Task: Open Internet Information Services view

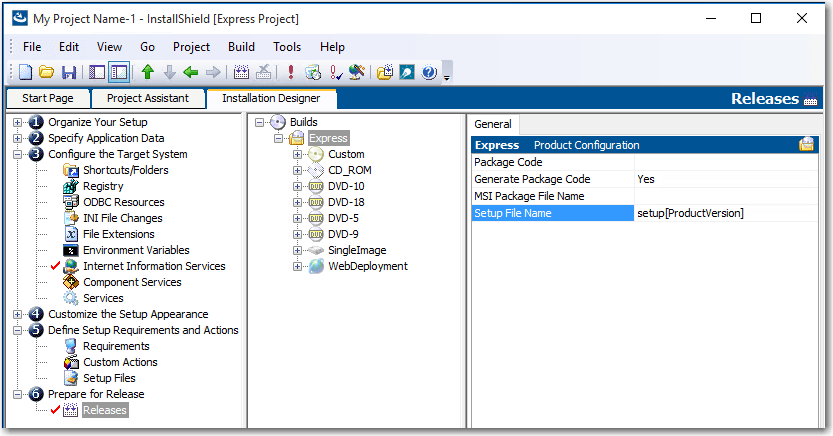Action: pos(154,266)
